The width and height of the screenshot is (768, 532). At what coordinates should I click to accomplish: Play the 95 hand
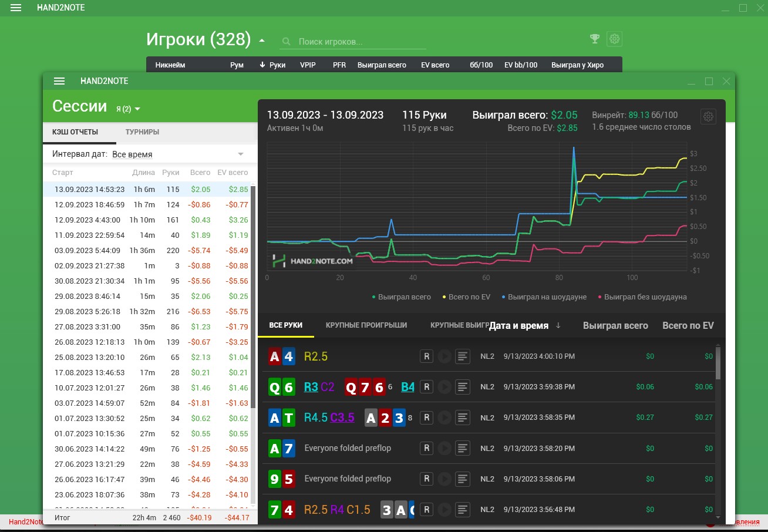(x=444, y=479)
